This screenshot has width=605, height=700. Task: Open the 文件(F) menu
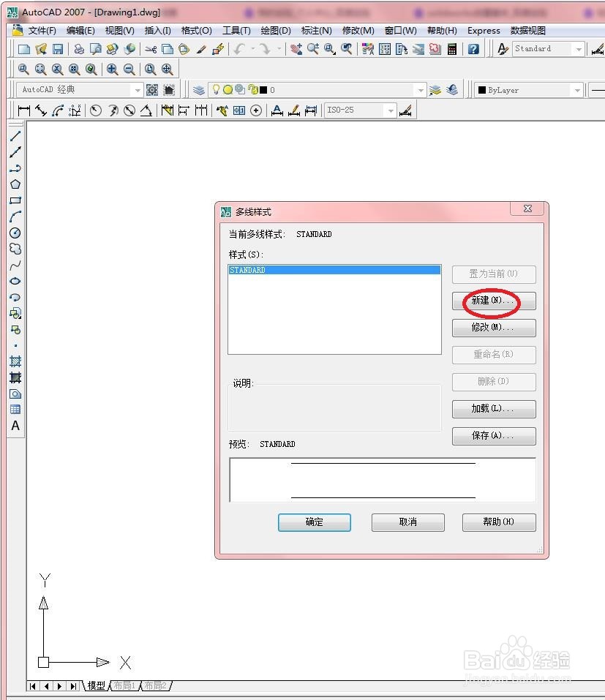click(x=42, y=31)
